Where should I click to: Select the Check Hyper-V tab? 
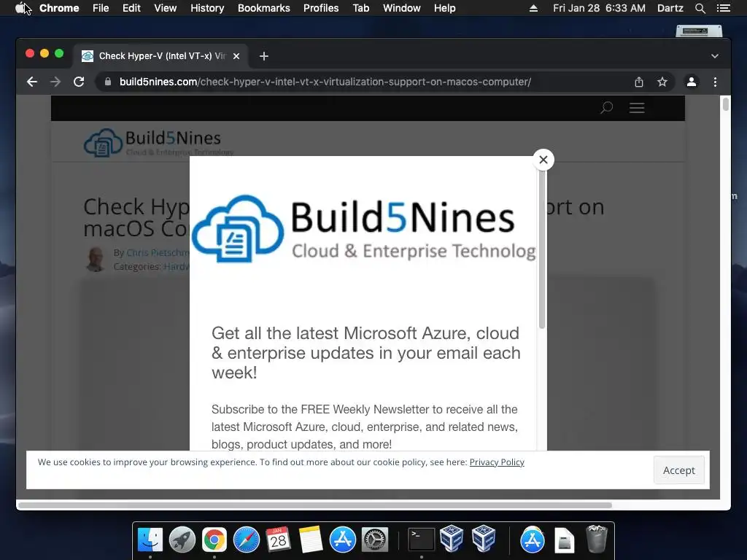[160, 56]
